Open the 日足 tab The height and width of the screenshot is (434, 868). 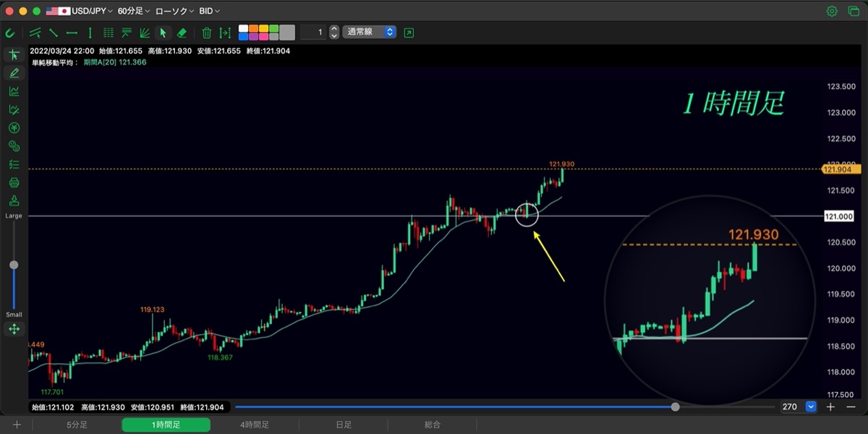[x=344, y=425]
